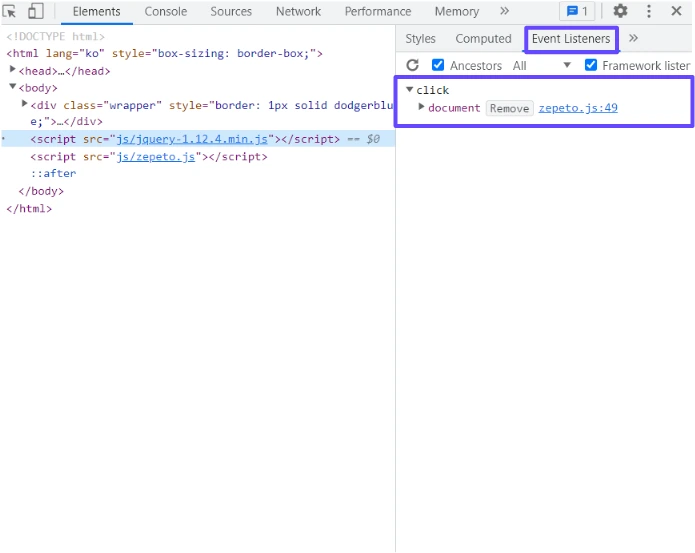Expand the head element node

pos(13,70)
